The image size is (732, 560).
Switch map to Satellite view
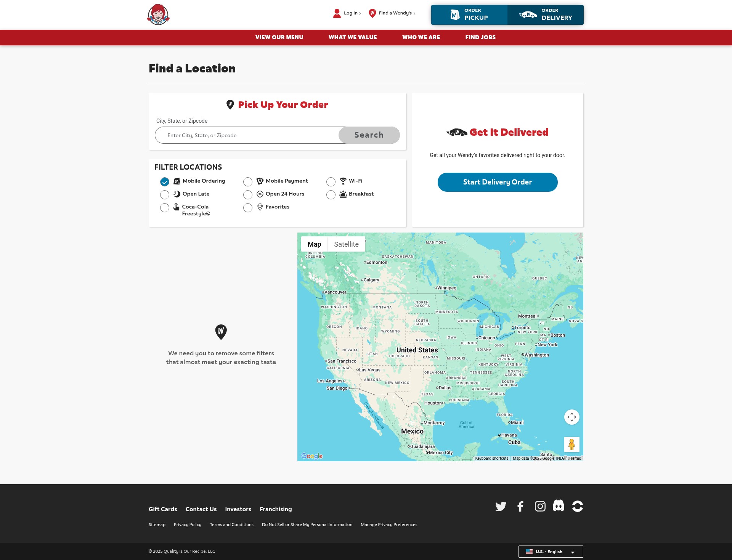[346, 244]
